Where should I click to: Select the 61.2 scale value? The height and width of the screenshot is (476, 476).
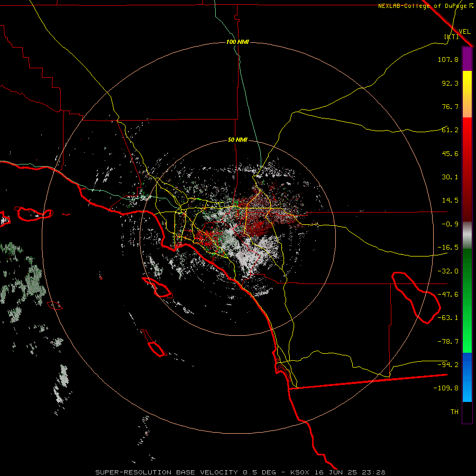[450, 130]
